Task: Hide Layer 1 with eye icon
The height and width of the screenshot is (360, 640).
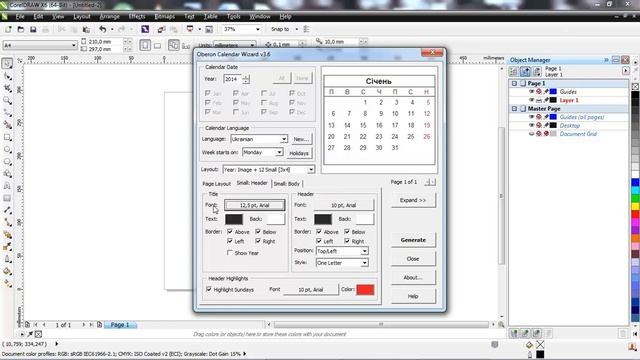Action: (531, 100)
